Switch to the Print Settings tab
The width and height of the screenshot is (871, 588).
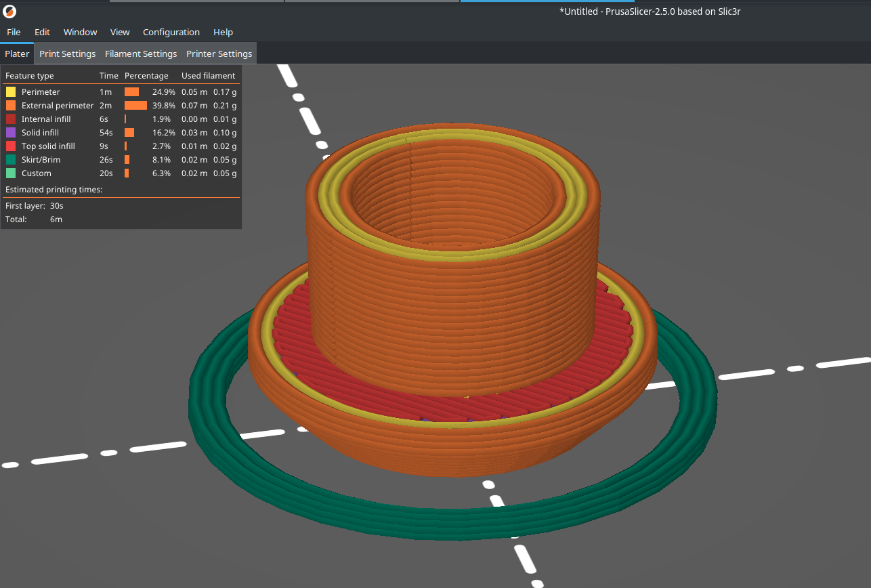coord(67,54)
